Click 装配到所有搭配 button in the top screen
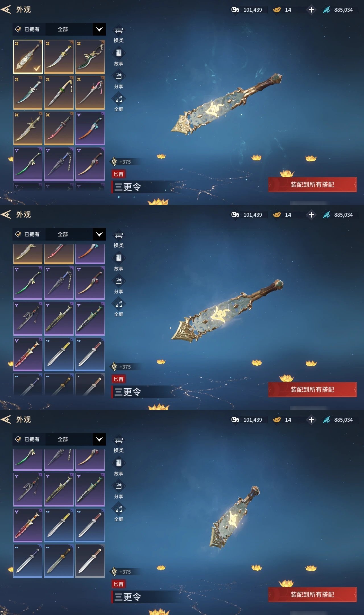This screenshot has width=364, height=615. pyautogui.click(x=312, y=184)
